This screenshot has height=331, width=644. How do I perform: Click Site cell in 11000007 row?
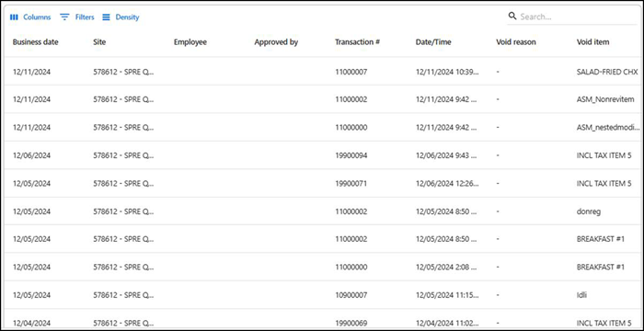point(123,72)
